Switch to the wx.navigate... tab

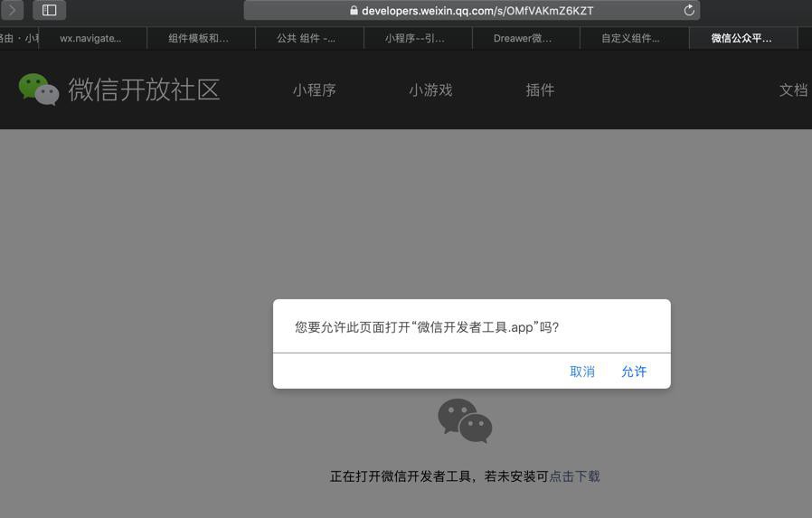point(93,38)
